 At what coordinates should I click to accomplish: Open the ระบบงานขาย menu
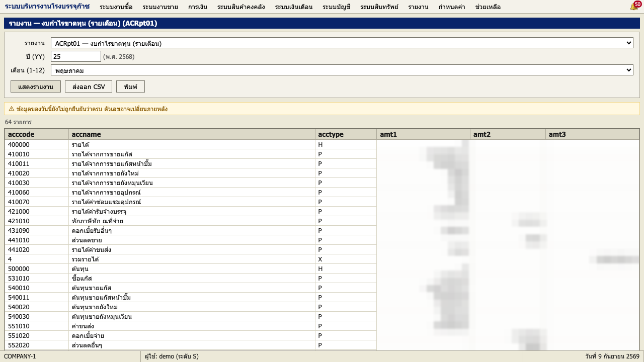click(160, 7)
